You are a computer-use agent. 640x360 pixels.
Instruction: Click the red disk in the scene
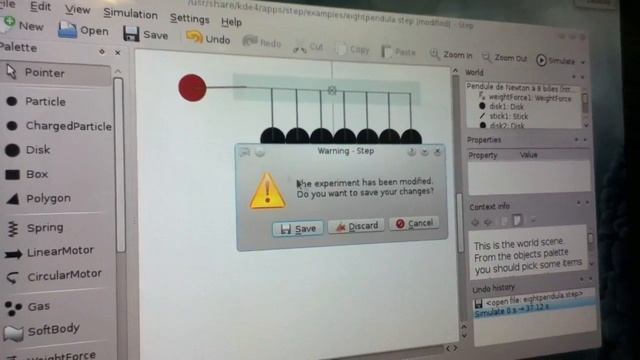[x=192, y=88]
